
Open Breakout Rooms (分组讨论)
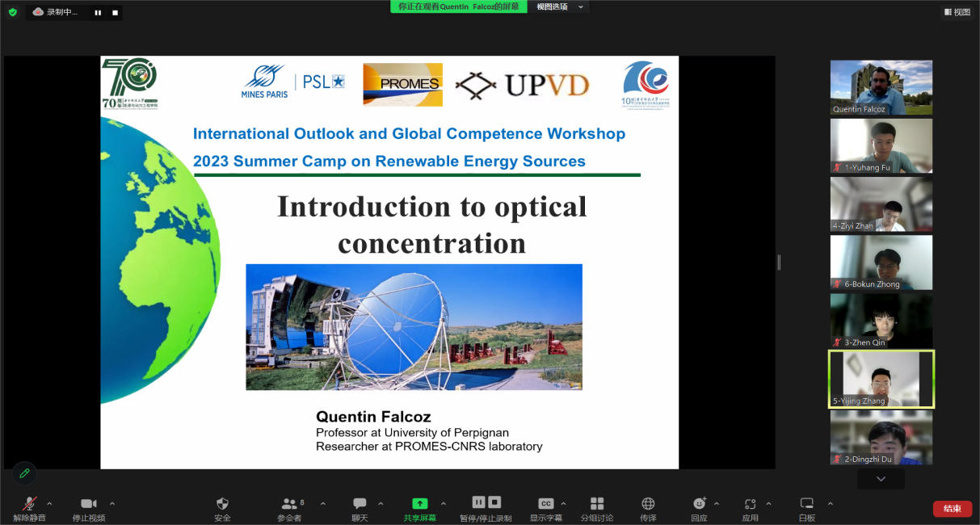(597, 504)
